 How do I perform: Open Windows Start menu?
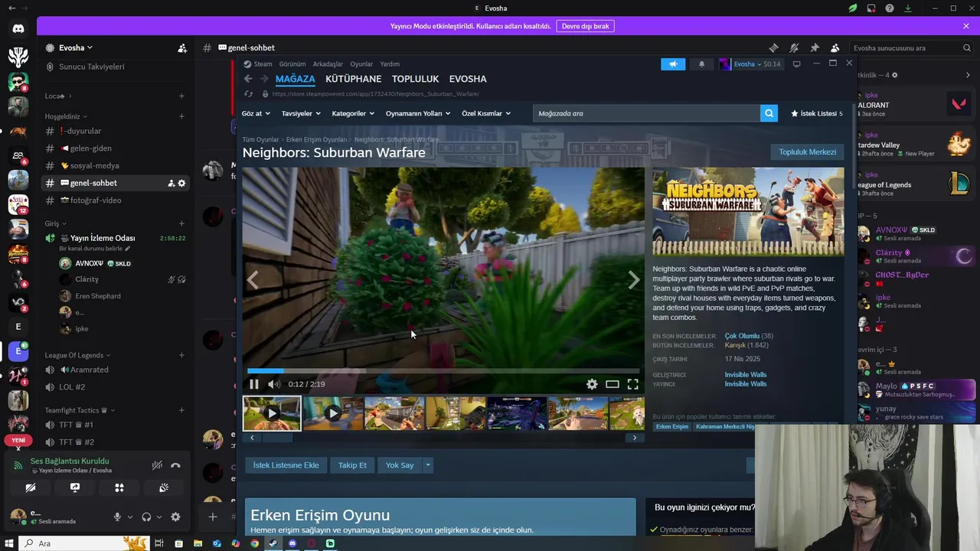[x=9, y=543]
